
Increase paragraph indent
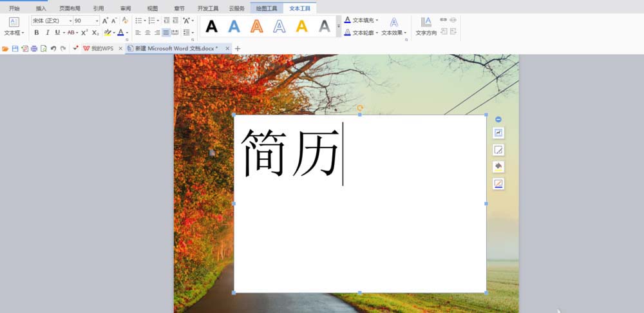(x=175, y=21)
